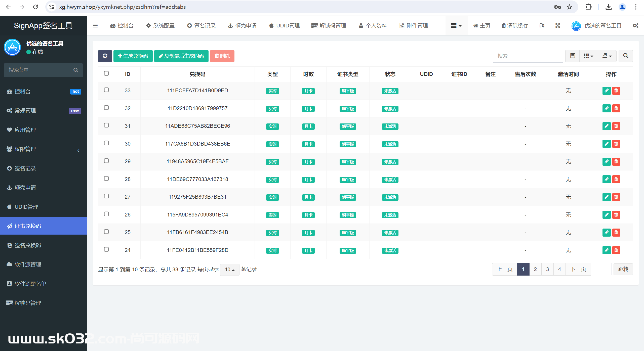Image resolution: width=644 pixels, height=351 pixels.
Task: Click the 复制最后生成的码 button
Action: click(x=181, y=56)
